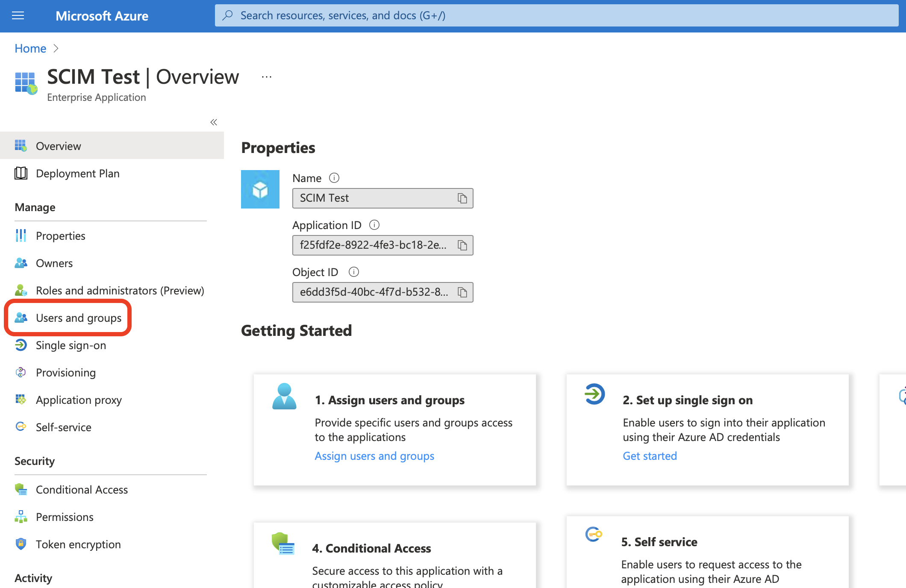Click the SCIM Test name field
This screenshot has width=906, height=588.
coord(382,198)
